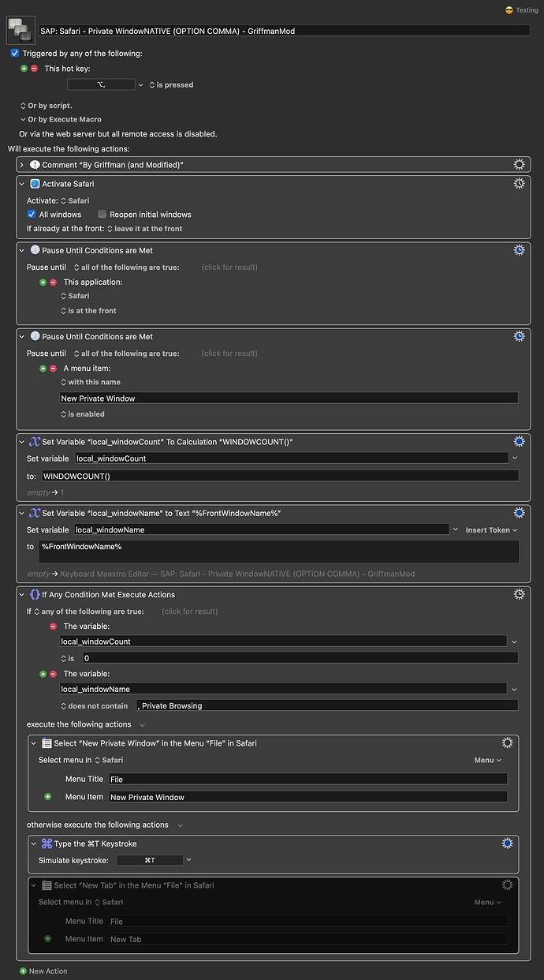Click the macro icon thumbnail at top left

[x=19, y=30]
